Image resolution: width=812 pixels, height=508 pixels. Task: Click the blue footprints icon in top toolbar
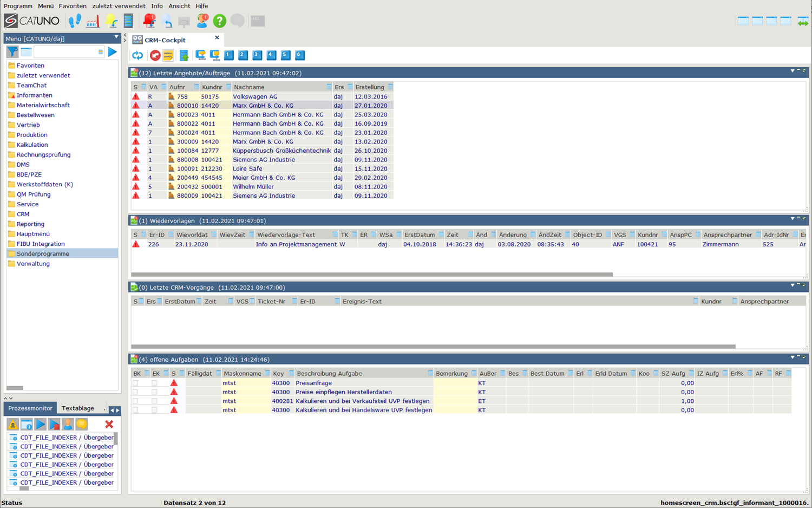pyautogui.click(x=75, y=21)
